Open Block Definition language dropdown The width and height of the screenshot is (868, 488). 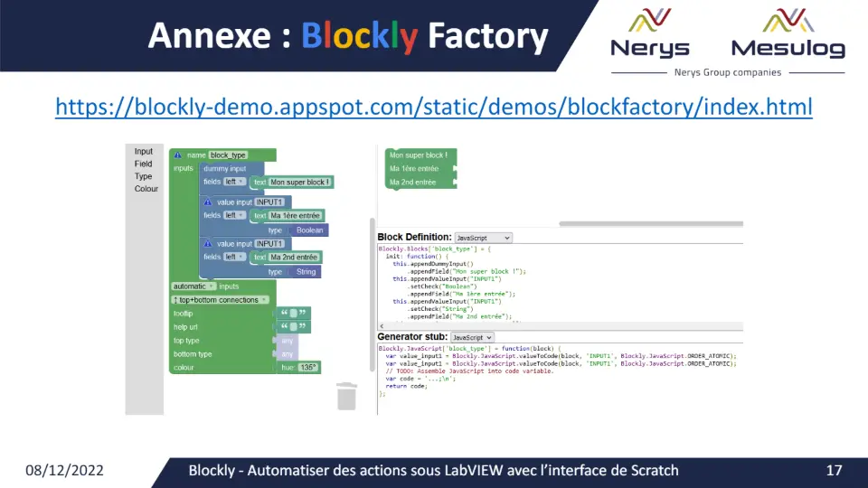pos(483,238)
